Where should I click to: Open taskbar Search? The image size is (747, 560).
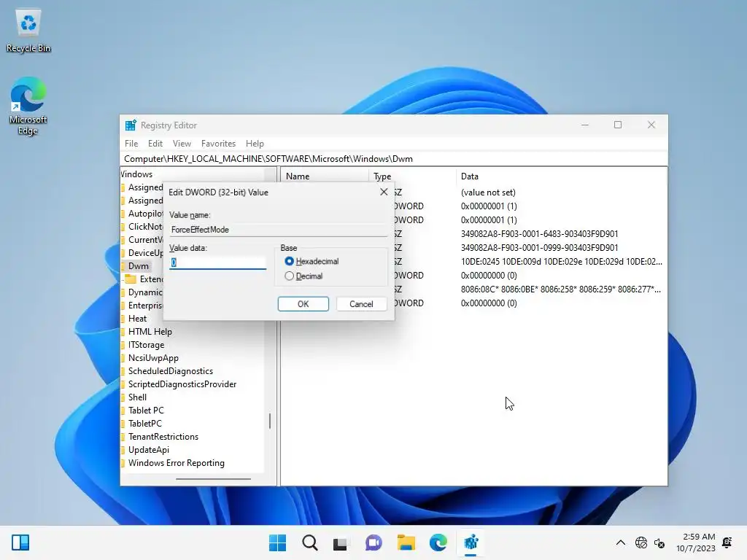[x=309, y=542]
